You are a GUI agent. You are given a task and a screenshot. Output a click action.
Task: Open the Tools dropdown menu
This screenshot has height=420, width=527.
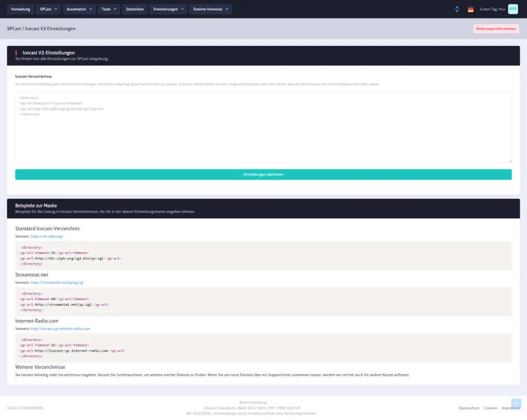coord(109,9)
